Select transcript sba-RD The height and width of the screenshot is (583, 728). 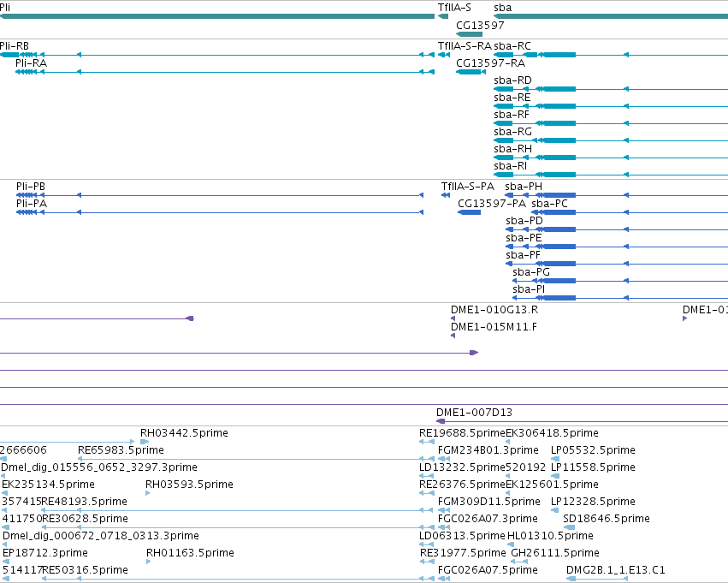(512, 80)
